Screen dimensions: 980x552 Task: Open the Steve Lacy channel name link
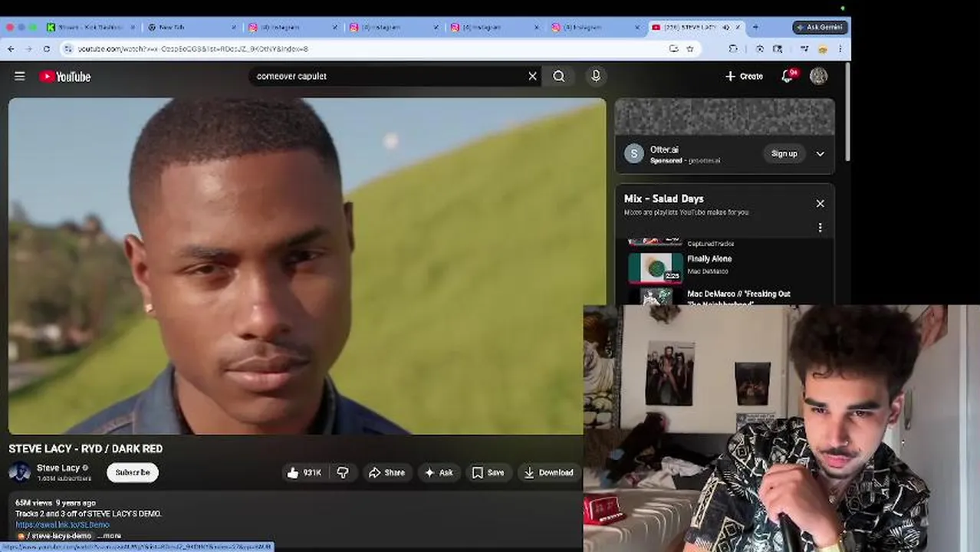[58, 468]
